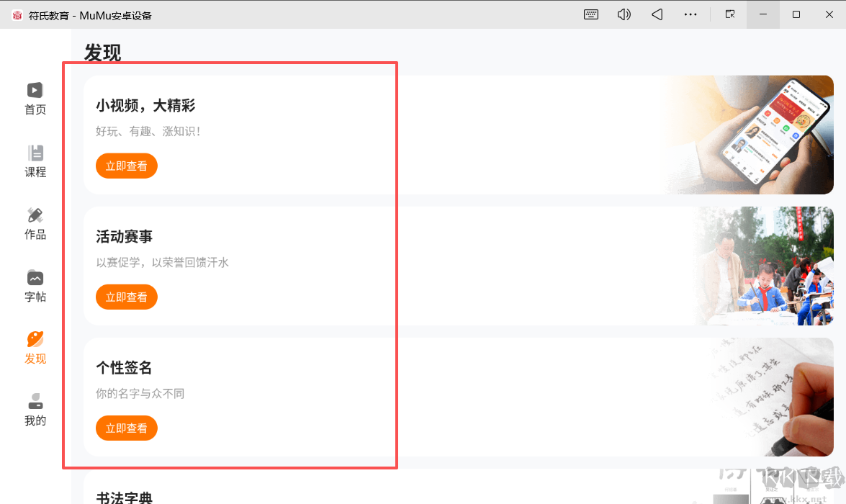This screenshot has width=846, height=504.
Task: Click 立即查看 under 活动赛事
Action: click(127, 297)
